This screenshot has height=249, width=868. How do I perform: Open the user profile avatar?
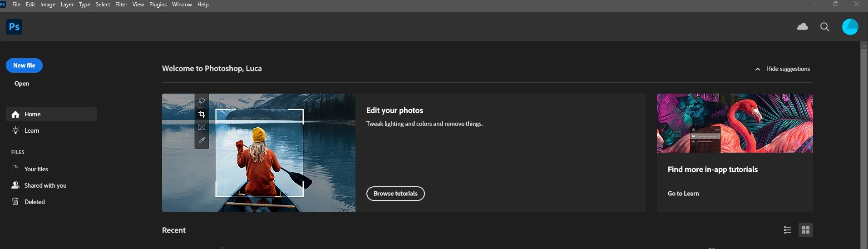pyautogui.click(x=850, y=27)
